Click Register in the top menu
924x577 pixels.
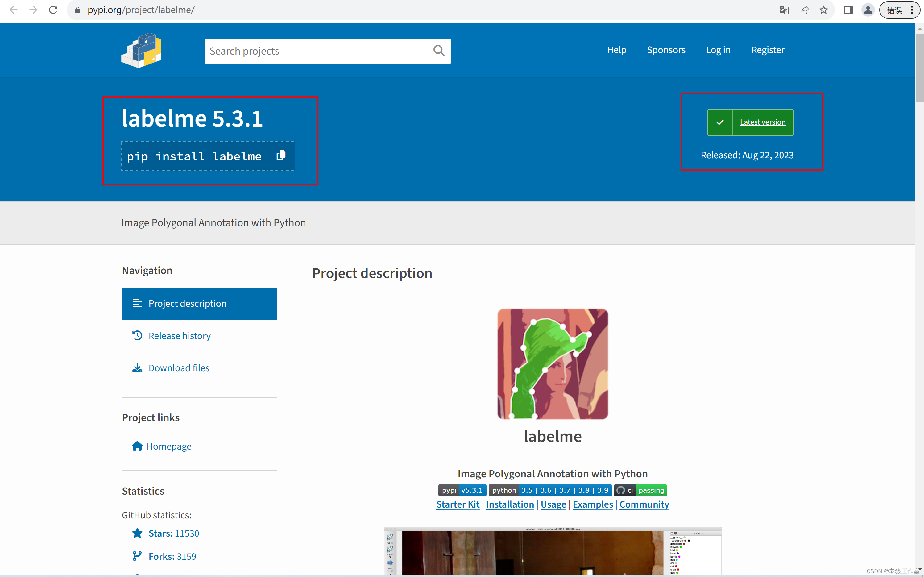[x=768, y=50]
